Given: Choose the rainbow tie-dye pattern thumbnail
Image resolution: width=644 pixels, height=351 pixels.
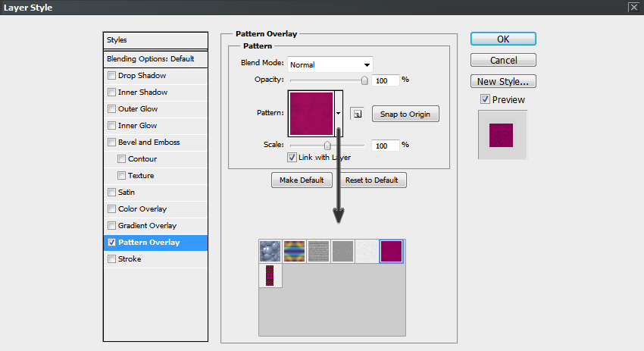Looking at the screenshot, I should [x=294, y=251].
